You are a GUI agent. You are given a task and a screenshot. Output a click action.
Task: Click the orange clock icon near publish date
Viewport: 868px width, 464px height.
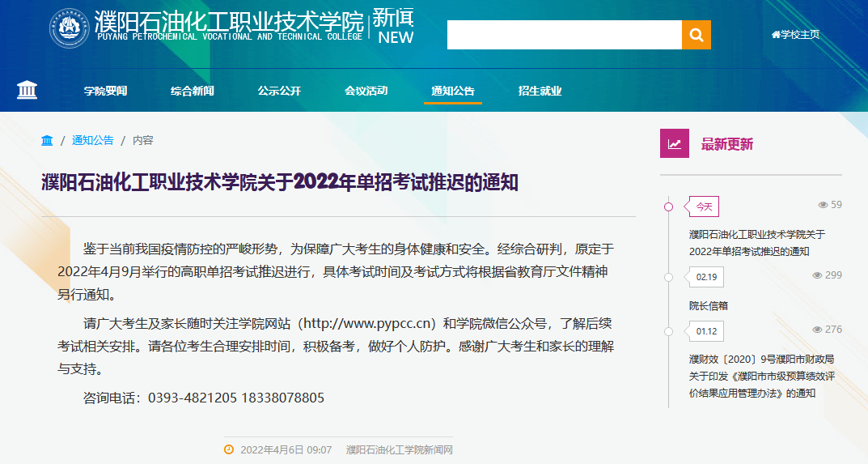tap(229, 449)
